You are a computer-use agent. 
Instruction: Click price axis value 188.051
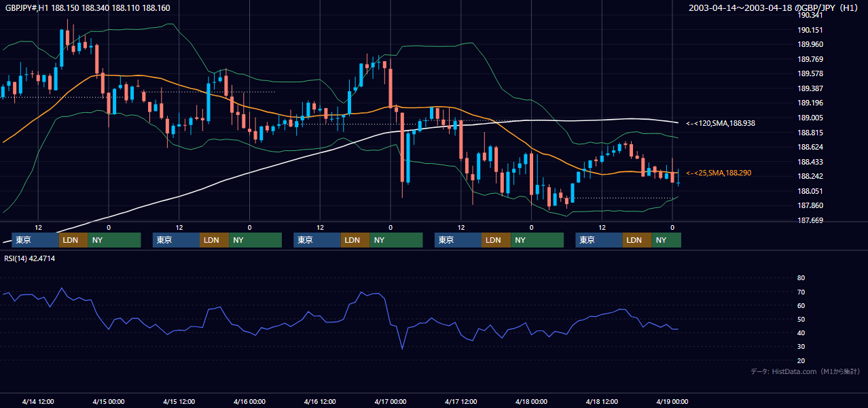810,191
